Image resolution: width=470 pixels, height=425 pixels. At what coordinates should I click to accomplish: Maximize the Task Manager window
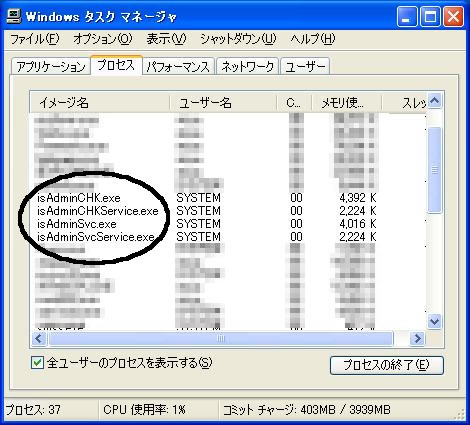pyautogui.click(x=430, y=16)
